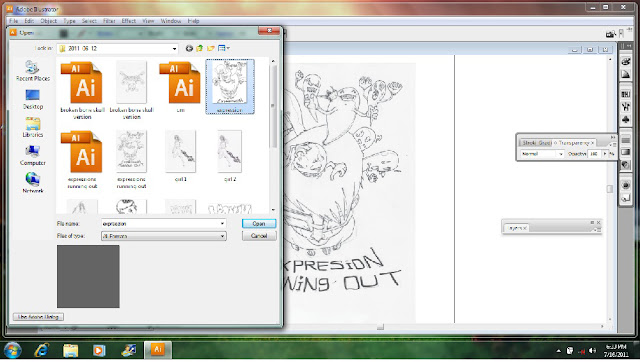
Task: Select the expressions running out AI file
Action: [x=82, y=160]
